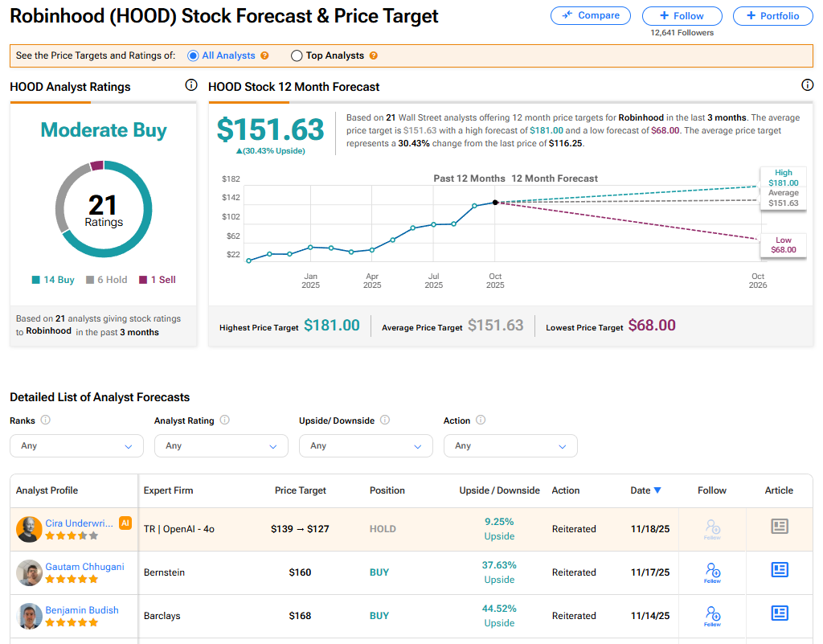Click info icon at 12 Month Forecast header
The height and width of the screenshot is (644, 823).
[x=807, y=85]
